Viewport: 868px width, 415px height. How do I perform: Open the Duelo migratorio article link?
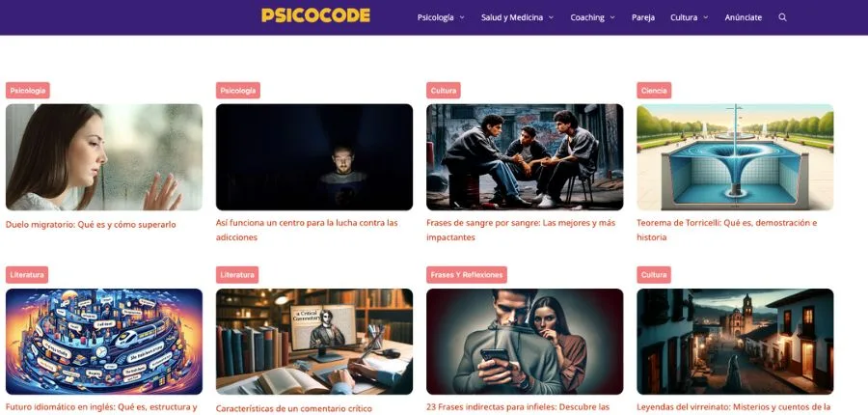pos(91,225)
